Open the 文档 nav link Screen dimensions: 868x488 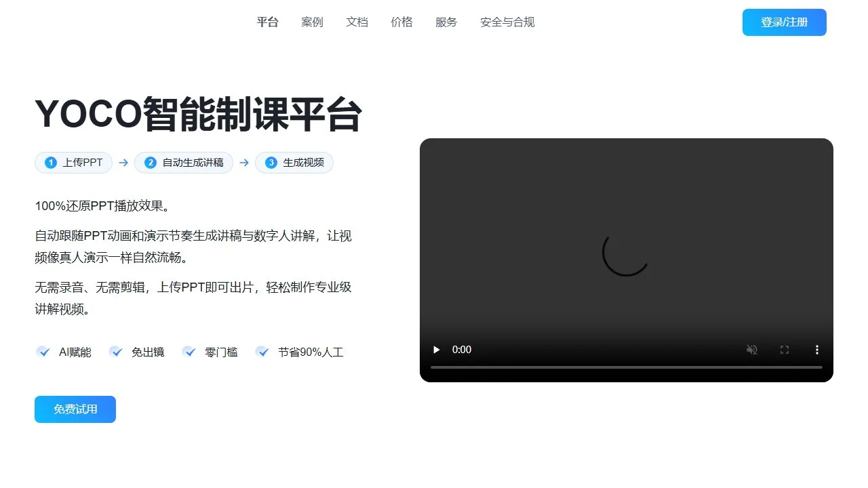point(357,22)
